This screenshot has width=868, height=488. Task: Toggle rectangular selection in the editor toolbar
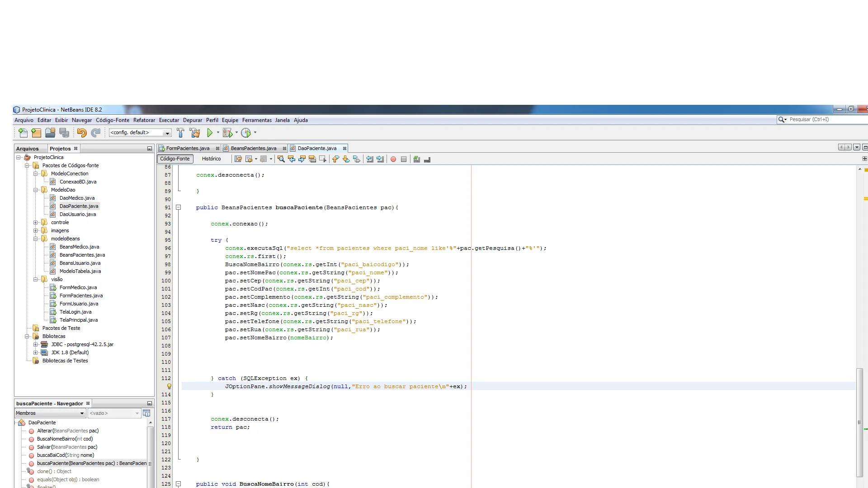[322, 159]
